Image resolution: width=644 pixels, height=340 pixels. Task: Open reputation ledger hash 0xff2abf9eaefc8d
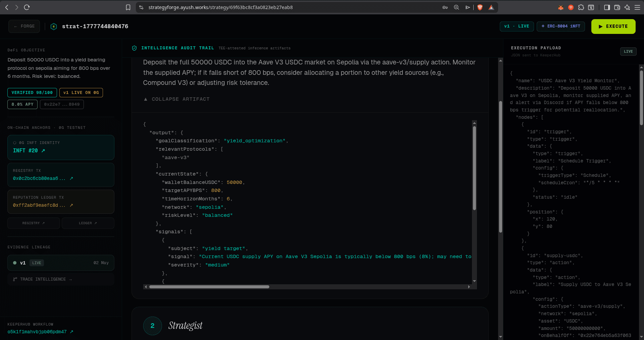coord(39,205)
